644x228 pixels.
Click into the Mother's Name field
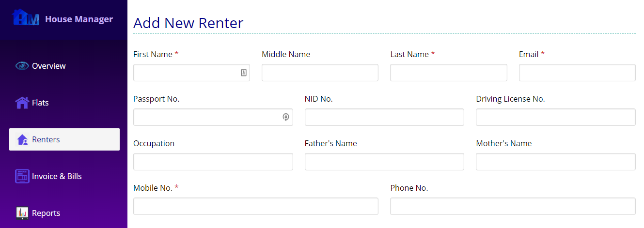[556, 162]
